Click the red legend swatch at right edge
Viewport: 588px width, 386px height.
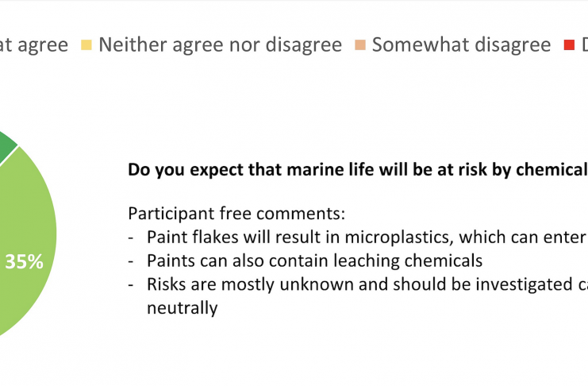(569, 45)
